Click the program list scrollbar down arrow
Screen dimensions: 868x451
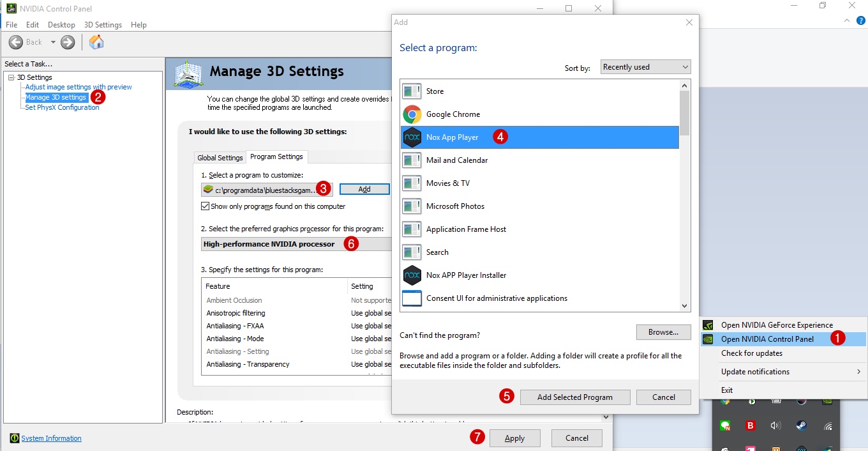685,307
